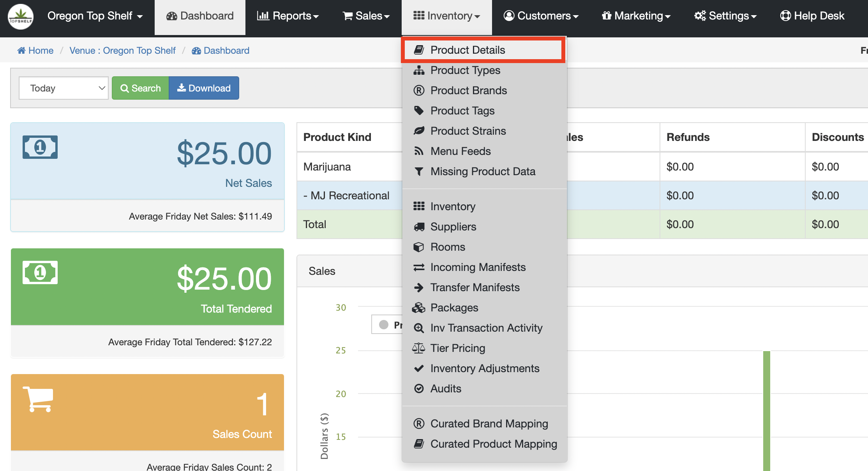The height and width of the screenshot is (471, 868).
Task: Click the Total Tendered money icon
Action: (40, 272)
